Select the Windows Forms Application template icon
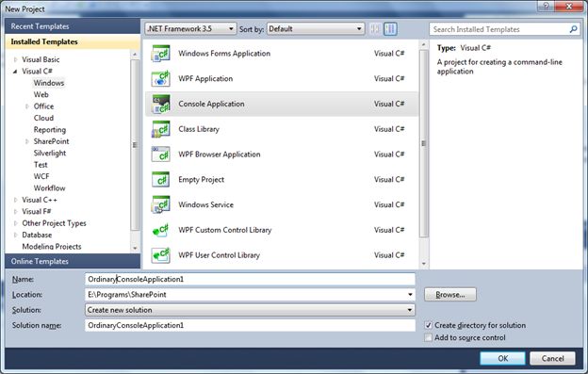Screen dimensions: 588x374 [x=160, y=54]
